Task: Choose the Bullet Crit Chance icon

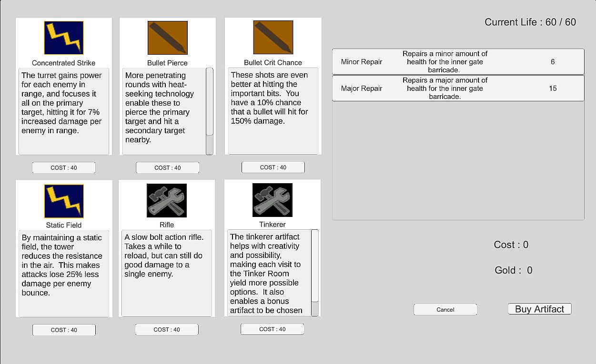Action: click(x=273, y=38)
